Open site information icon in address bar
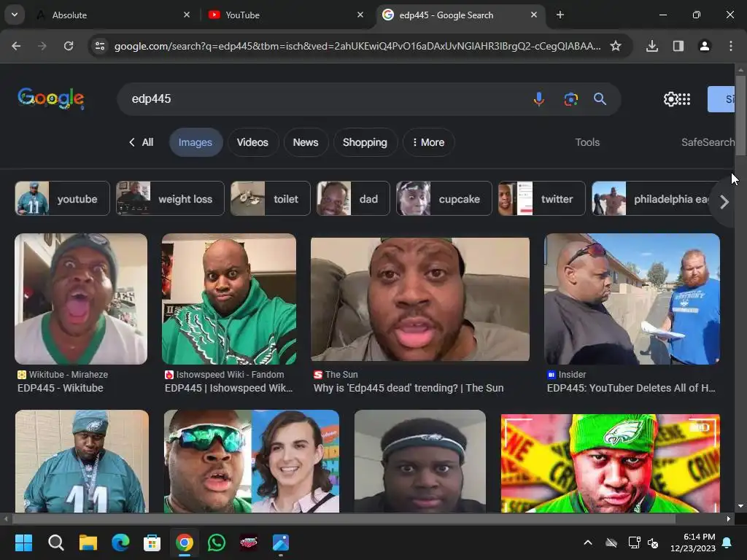 point(100,46)
